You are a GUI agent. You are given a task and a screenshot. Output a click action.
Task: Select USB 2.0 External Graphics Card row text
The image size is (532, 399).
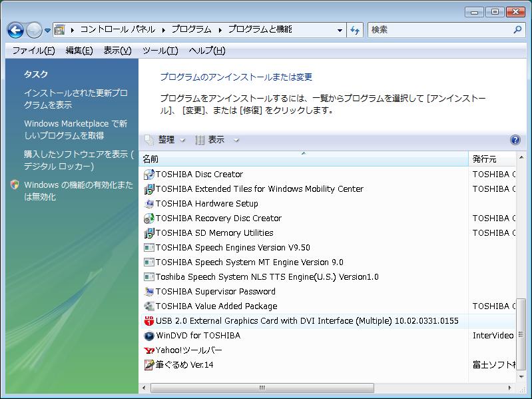pos(307,321)
